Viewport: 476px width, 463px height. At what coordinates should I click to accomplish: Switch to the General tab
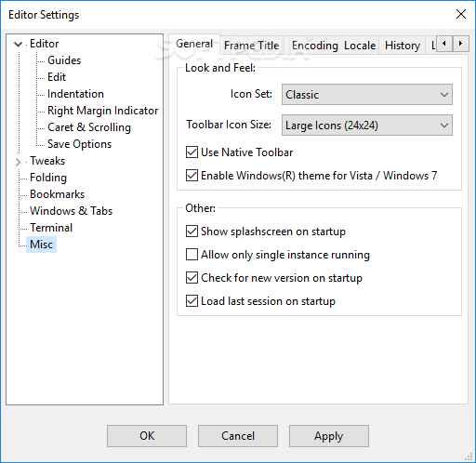(x=194, y=44)
